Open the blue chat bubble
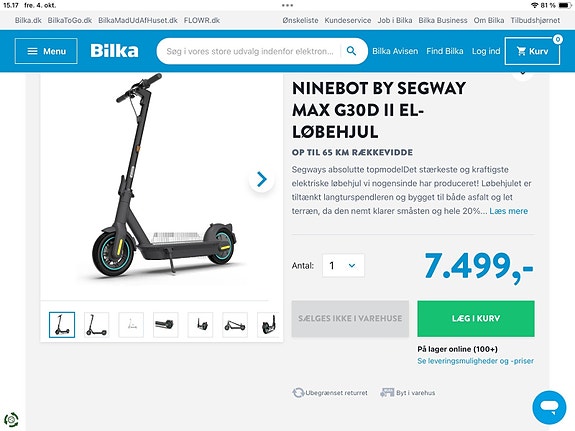575x431 pixels. coord(549,407)
